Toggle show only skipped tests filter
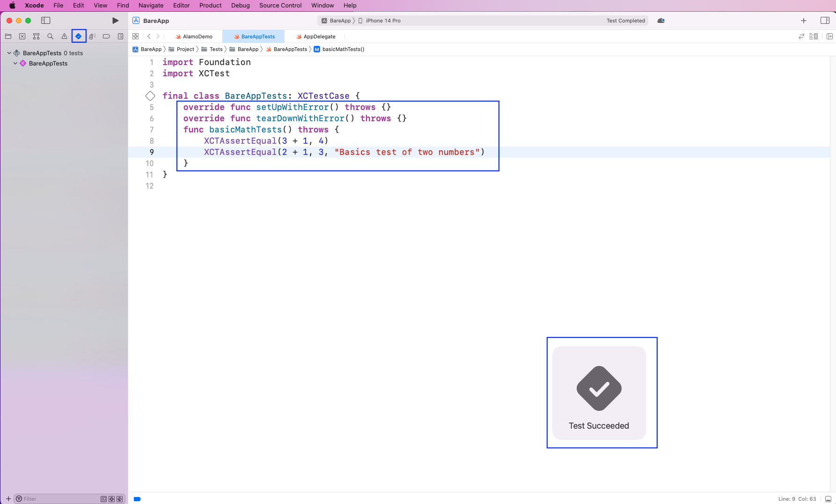The height and width of the screenshot is (504, 836). coord(119,499)
